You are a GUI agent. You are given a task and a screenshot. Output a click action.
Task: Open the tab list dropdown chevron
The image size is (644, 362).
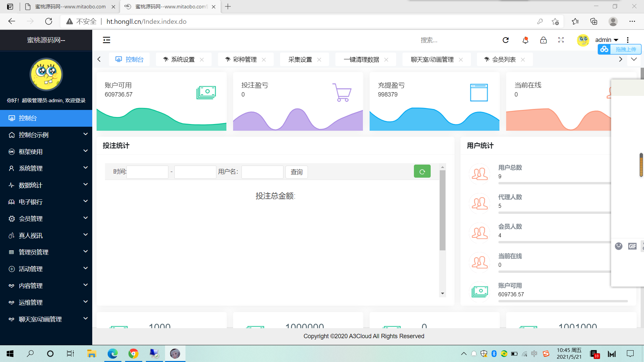click(x=634, y=59)
